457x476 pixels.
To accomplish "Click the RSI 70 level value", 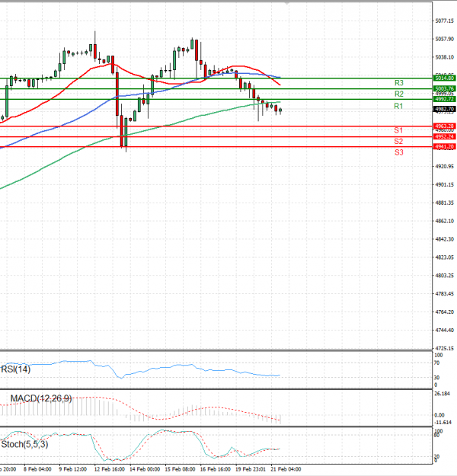I will click(x=437, y=363).
